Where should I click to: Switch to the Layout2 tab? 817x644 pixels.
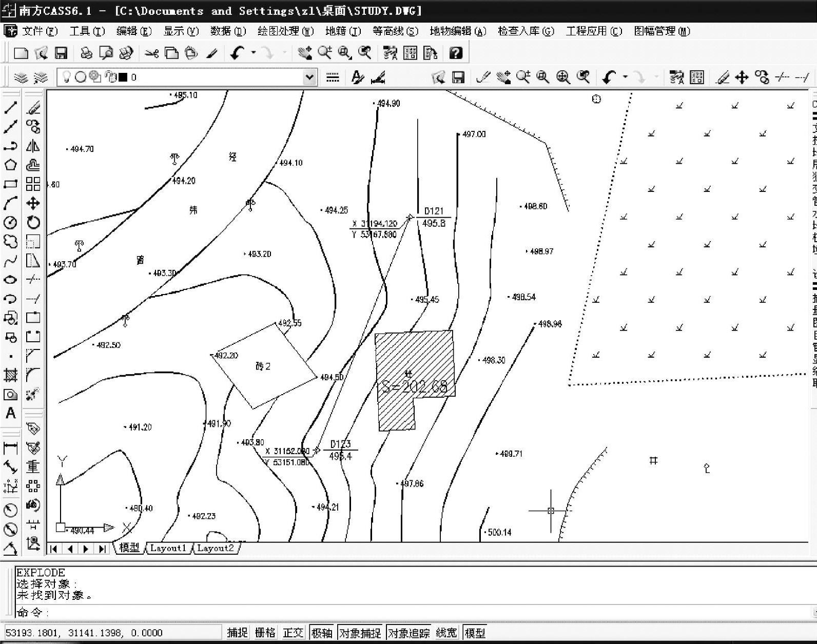216,548
